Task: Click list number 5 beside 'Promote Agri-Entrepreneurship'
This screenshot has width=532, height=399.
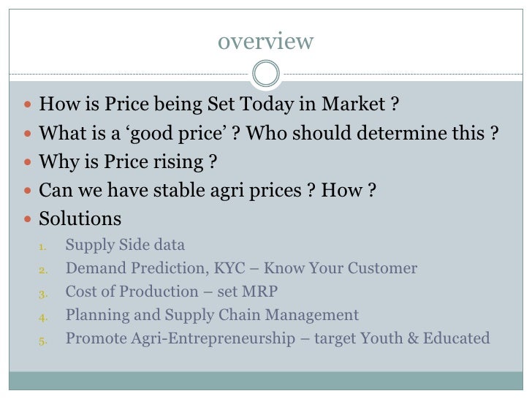Action: [42, 341]
